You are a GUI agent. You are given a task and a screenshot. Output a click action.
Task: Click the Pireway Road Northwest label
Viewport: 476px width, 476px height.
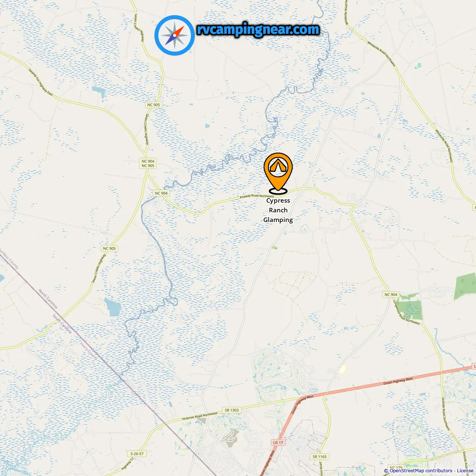click(x=257, y=196)
